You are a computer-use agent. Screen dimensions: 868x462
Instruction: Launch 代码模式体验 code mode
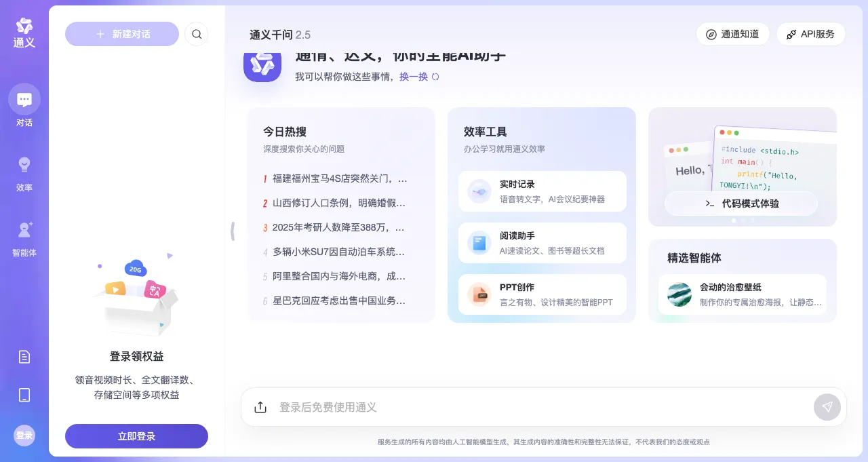click(741, 204)
